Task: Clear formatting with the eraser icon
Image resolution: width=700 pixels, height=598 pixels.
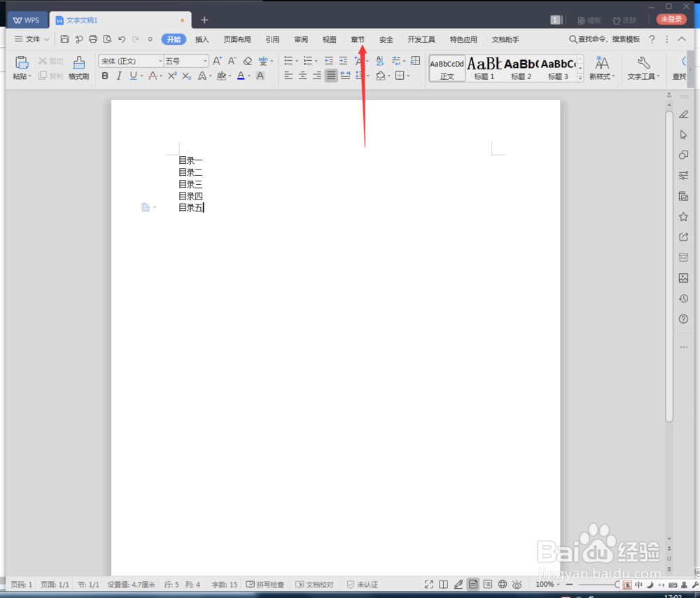Action: (x=247, y=61)
